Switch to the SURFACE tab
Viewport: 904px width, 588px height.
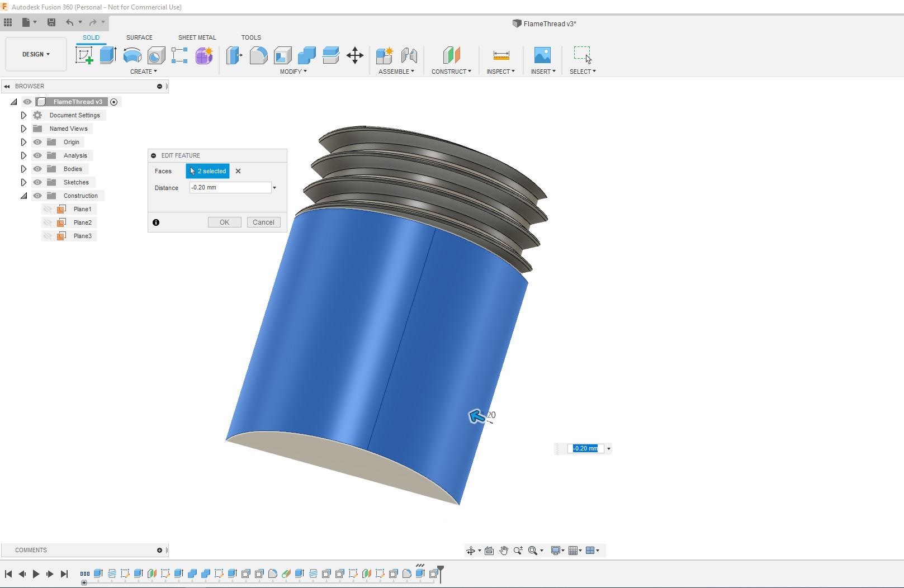[139, 37]
